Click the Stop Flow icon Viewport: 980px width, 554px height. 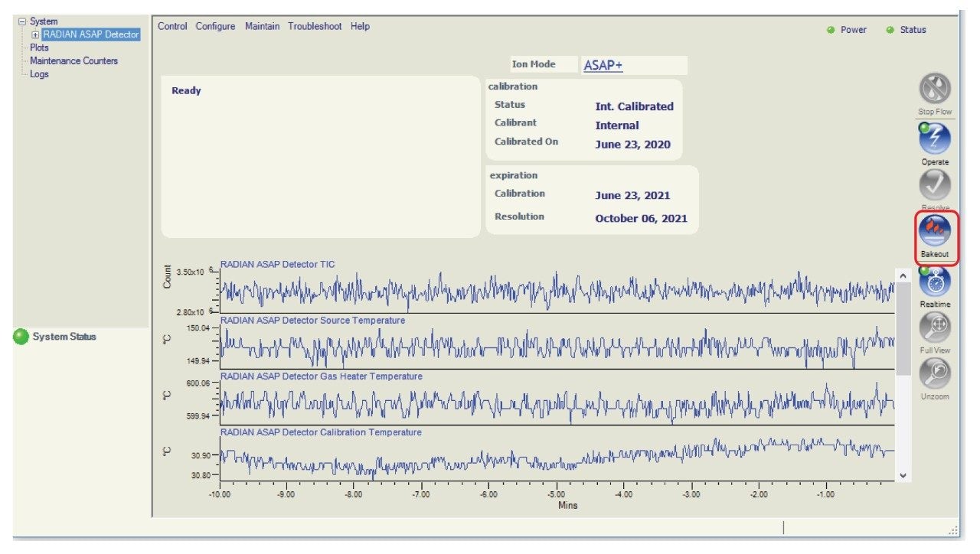pyautogui.click(x=934, y=89)
